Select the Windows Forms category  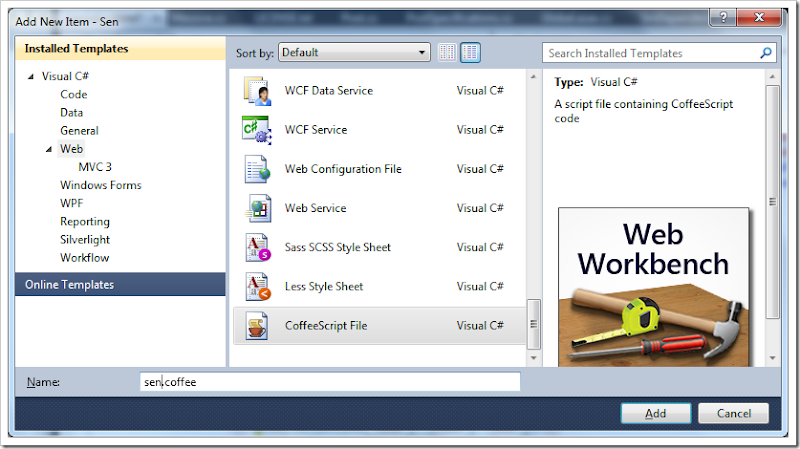point(101,185)
